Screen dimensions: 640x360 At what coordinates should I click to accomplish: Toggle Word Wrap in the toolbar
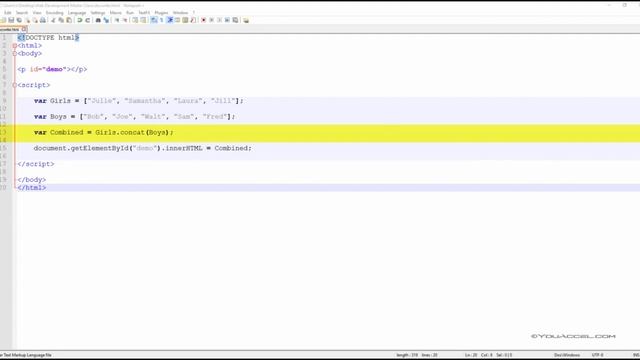pyautogui.click(x=154, y=20)
